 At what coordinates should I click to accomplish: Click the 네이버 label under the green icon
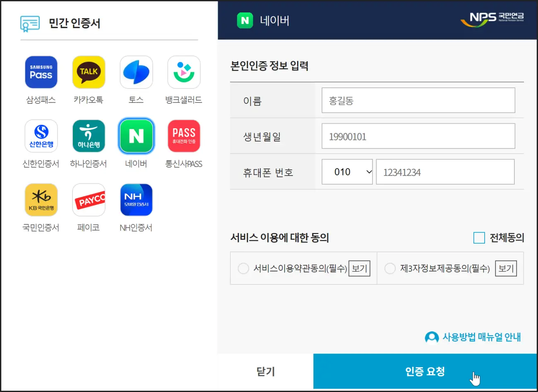coord(136,164)
